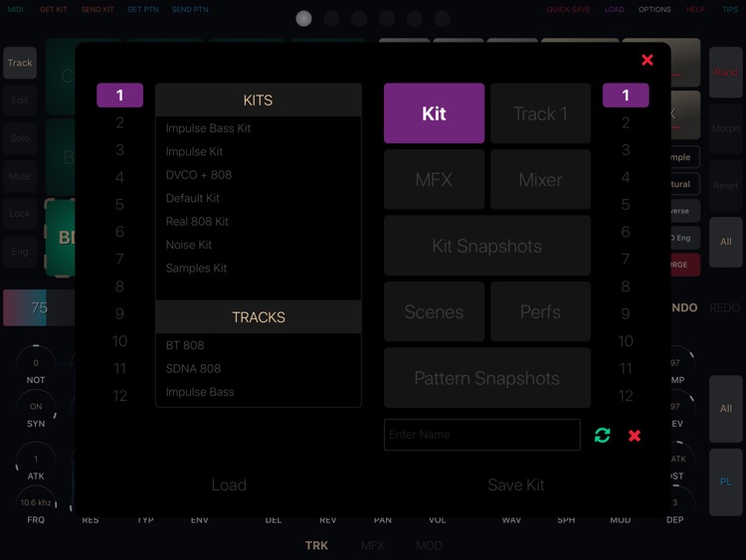Select left bank number 12
Image resolution: width=746 pixels, height=560 pixels.
[x=120, y=396]
